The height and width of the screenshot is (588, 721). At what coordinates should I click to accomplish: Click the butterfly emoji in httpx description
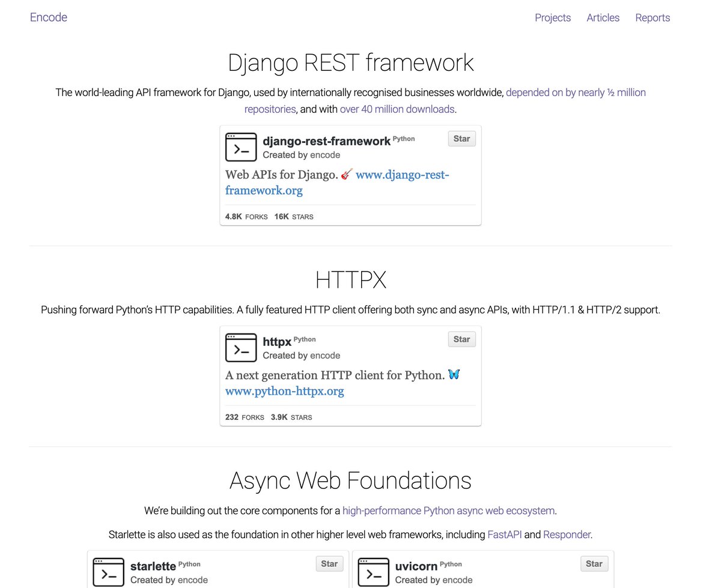[454, 375]
